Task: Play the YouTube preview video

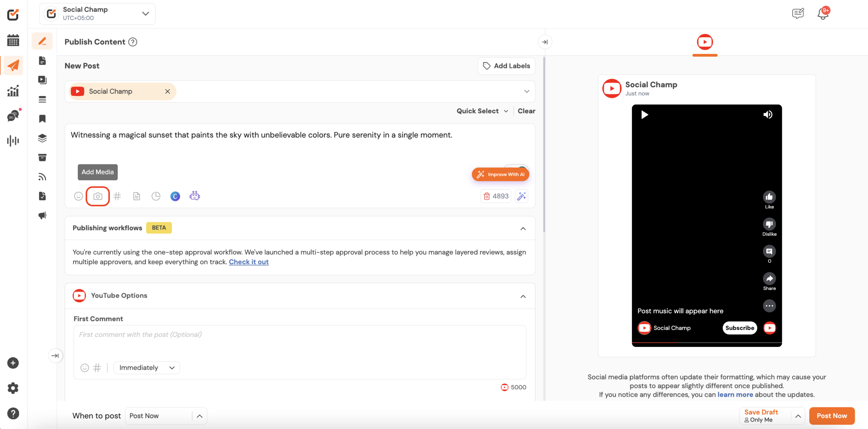Action: (645, 115)
